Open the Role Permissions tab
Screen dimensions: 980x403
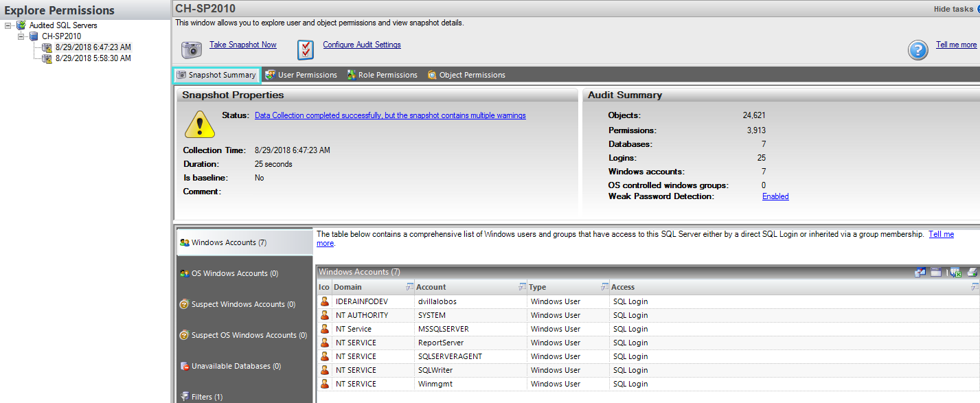pyautogui.click(x=382, y=75)
